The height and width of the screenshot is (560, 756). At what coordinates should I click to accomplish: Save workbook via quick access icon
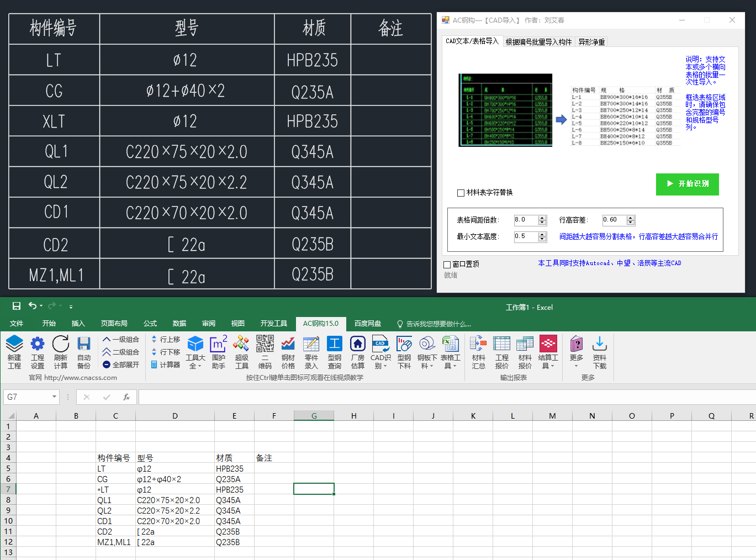[x=17, y=306]
